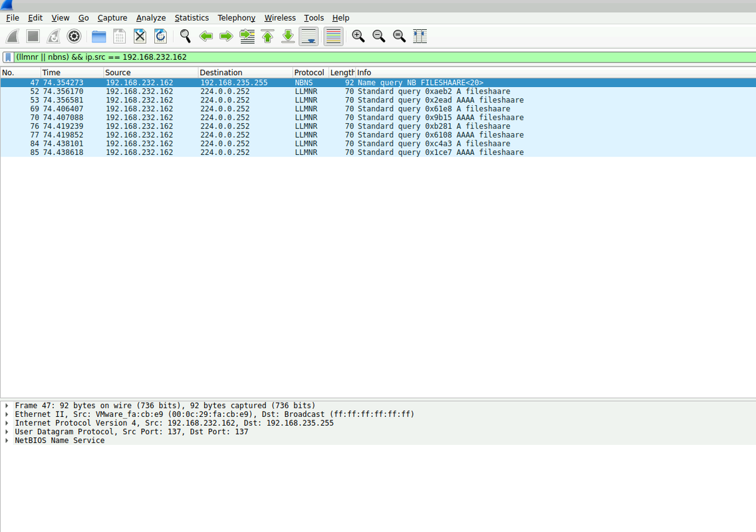756x532 pixels.
Task: Expand Frame 47 details
Action: [7, 406]
